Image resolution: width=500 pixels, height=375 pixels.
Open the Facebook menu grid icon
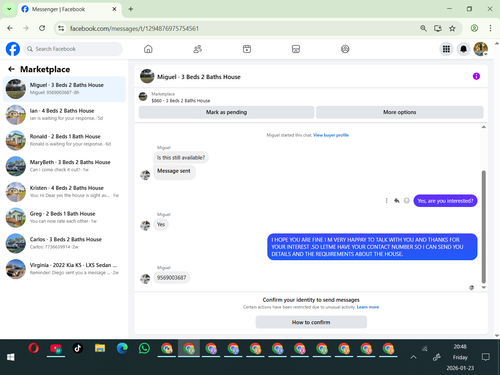tap(446, 49)
